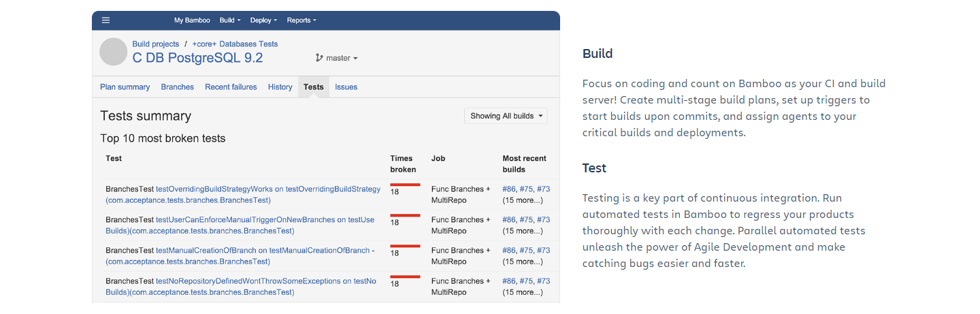Switch to the Plan summary tab
The image size is (980, 314).
coord(125,87)
